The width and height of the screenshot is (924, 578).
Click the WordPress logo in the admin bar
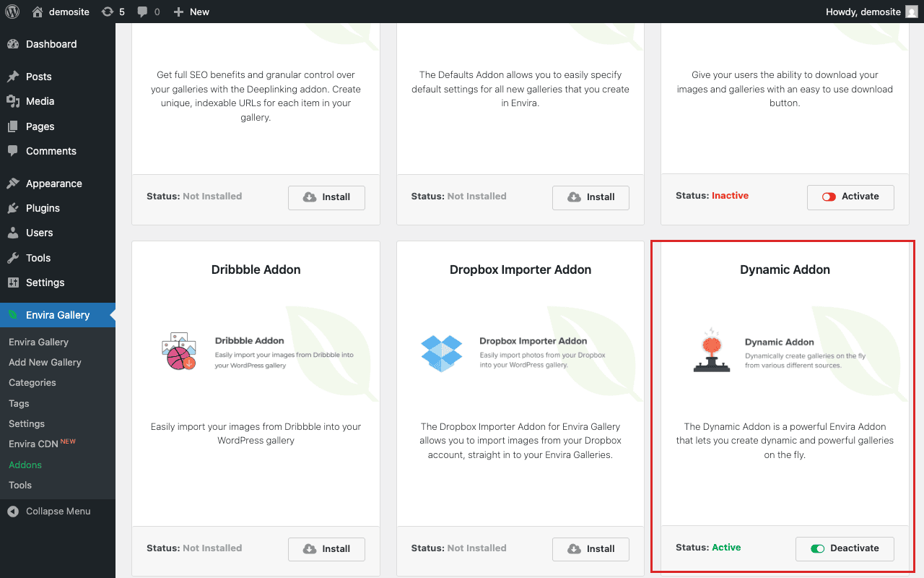pyautogui.click(x=11, y=12)
